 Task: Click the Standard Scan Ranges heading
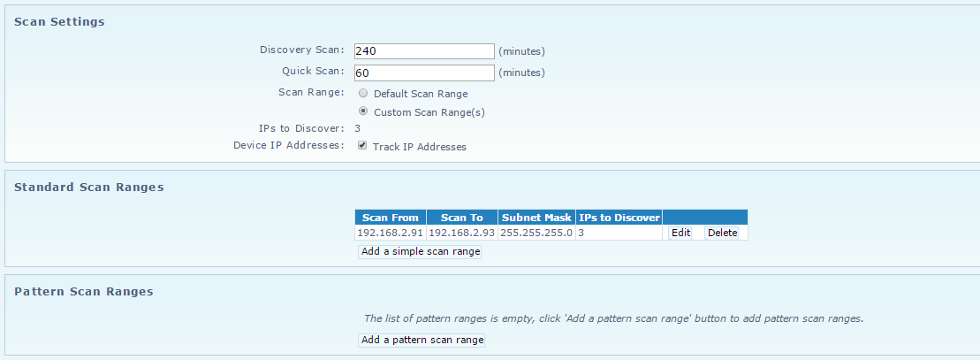(x=88, y=188)
